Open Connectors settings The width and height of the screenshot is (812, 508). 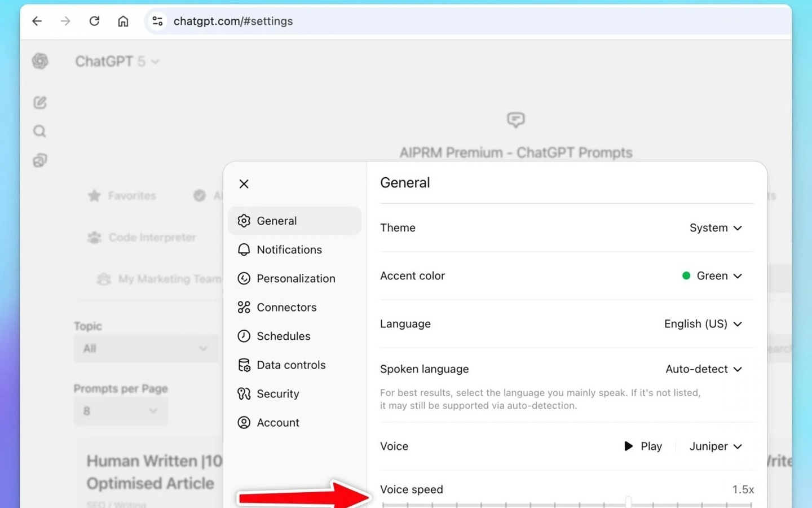[x=294, y=307]
